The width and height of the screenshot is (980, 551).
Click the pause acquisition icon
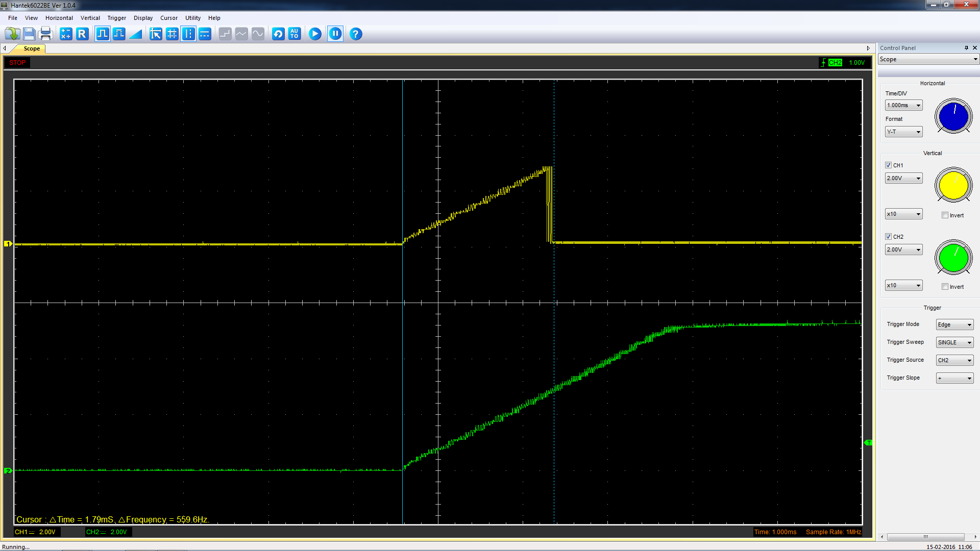pyautogui.click(x=335, y=34)
